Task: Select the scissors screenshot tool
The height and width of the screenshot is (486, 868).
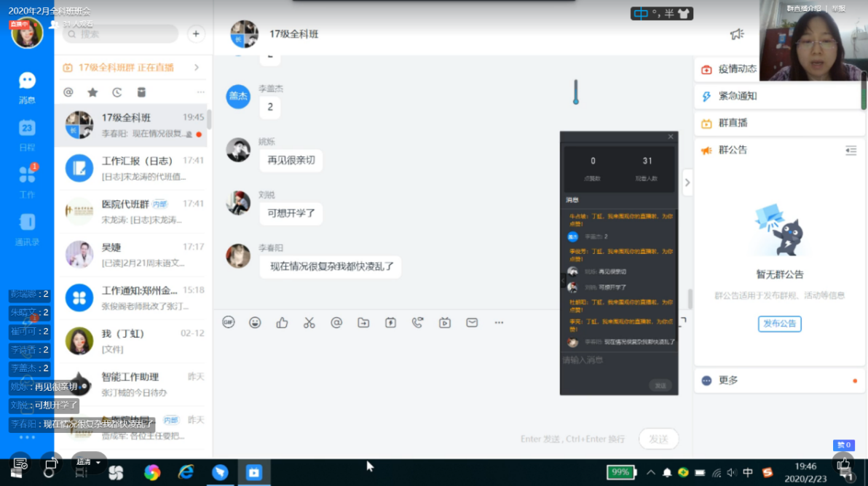Action: (x=309, y=322)
